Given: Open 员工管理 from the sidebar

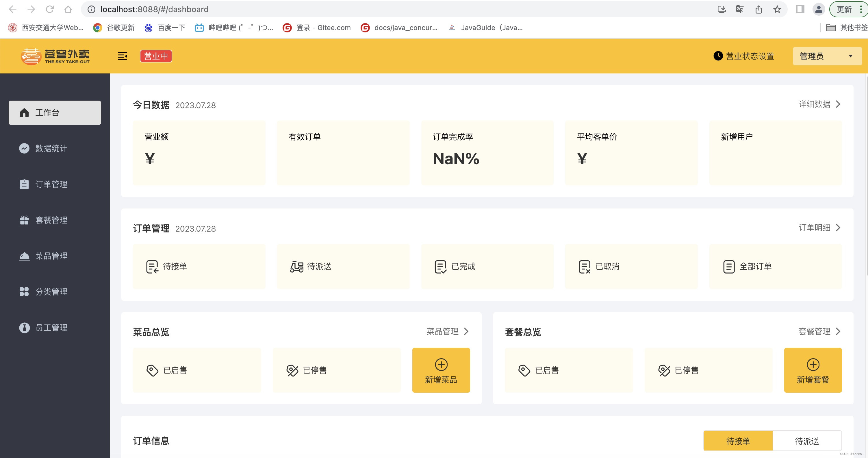Looking at the screenshot, I should point(55,328).
